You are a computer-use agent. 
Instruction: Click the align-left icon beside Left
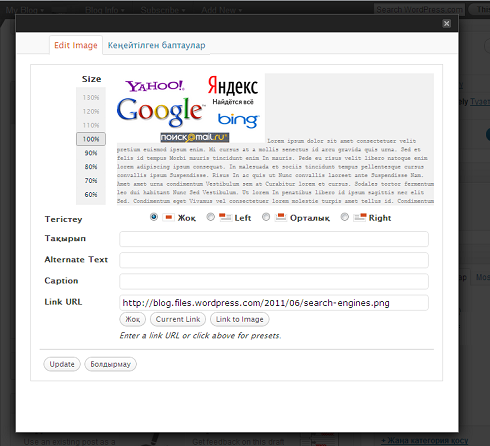225,218
